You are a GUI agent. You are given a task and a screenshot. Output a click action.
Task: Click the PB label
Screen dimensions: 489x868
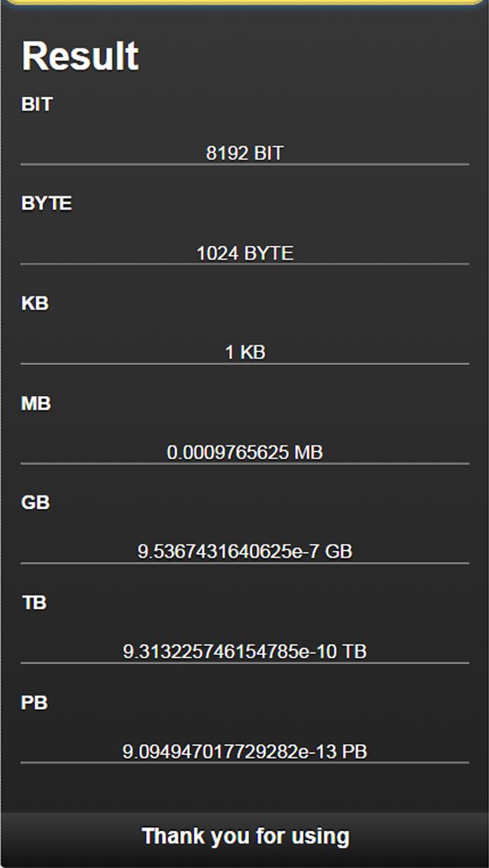pos(34,703)
